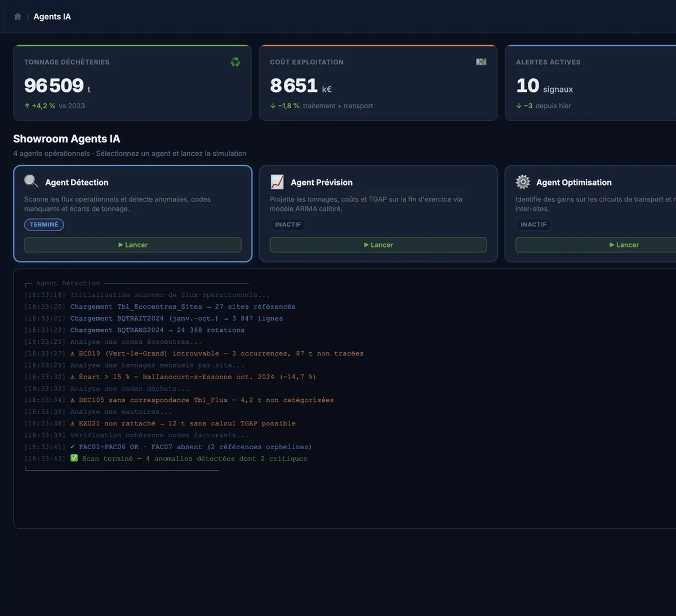Click the INACTIF badge on Agent Optimisation
The image size is (676, 616).
click(x=533, y=224)
